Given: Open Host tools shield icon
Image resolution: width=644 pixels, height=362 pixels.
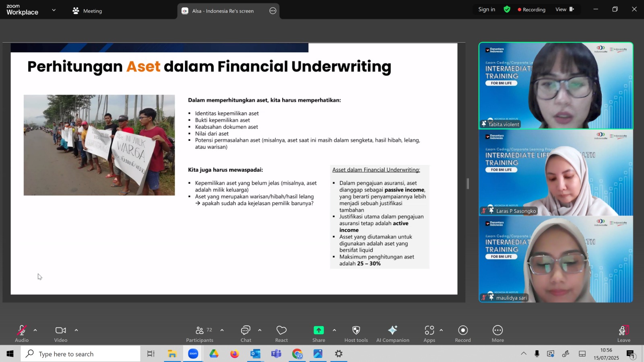Looking at the screenshot, I should 356,334.
